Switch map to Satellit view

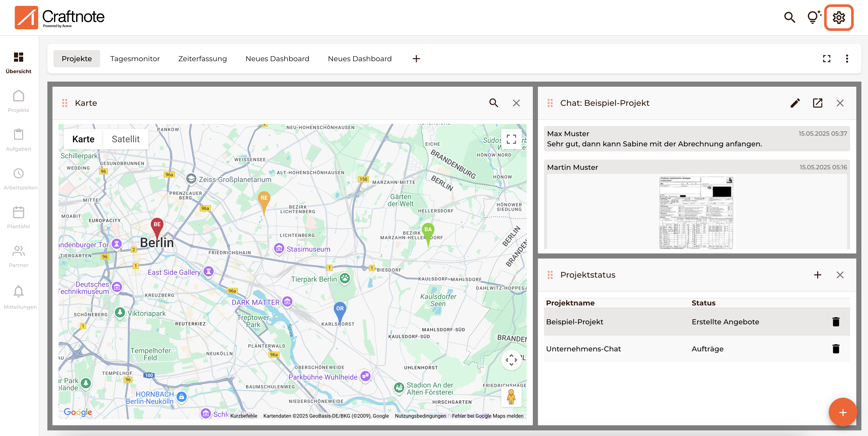click(125, 139)
